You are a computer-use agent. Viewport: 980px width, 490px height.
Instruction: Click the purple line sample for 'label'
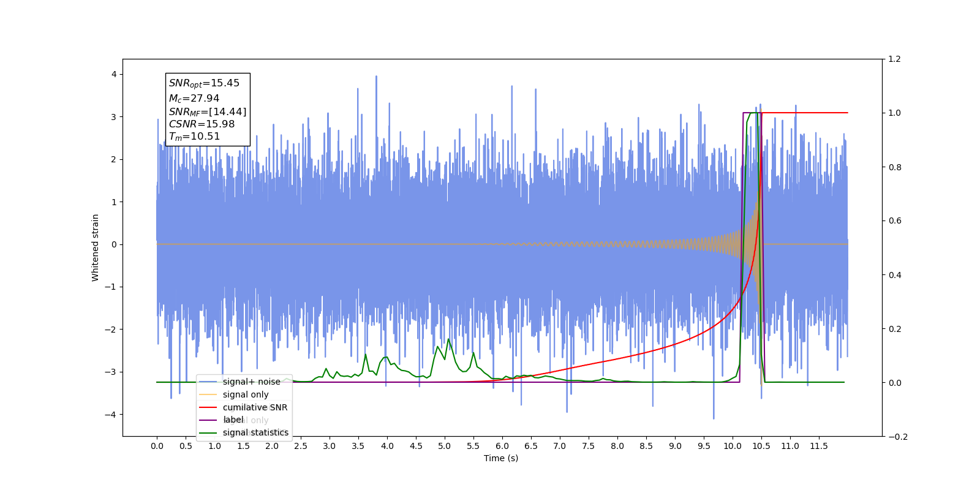[x=209, y=420]
